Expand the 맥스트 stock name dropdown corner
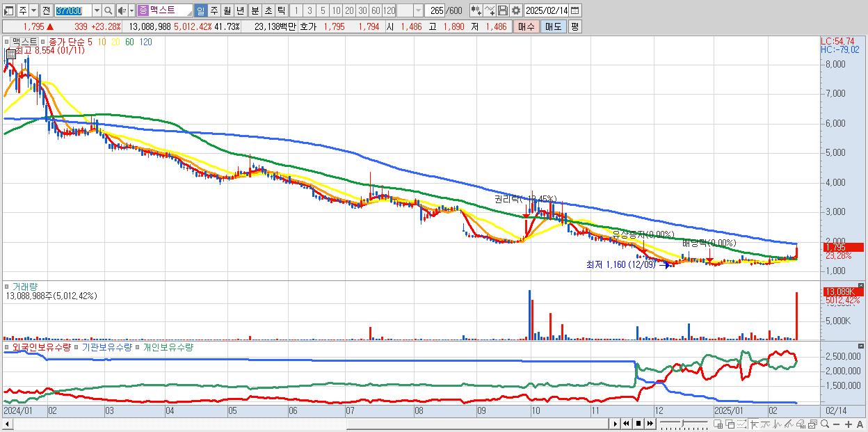The width and height of the screenshot is (868, 432). tap(189, 14)
